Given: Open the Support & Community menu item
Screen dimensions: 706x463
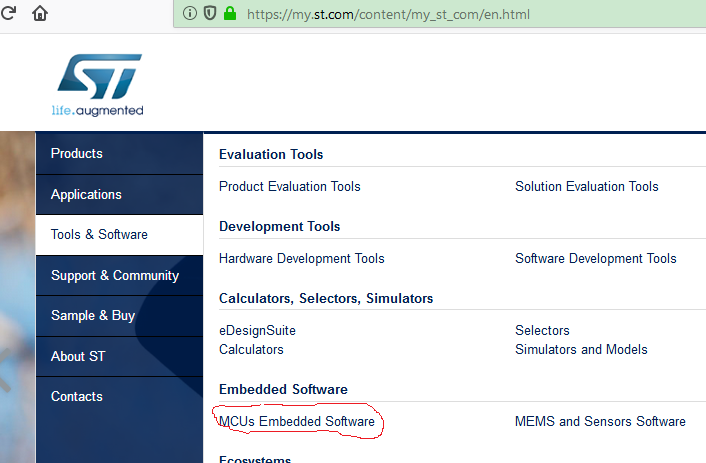Looking at the screenshot, I should [119, 275].
